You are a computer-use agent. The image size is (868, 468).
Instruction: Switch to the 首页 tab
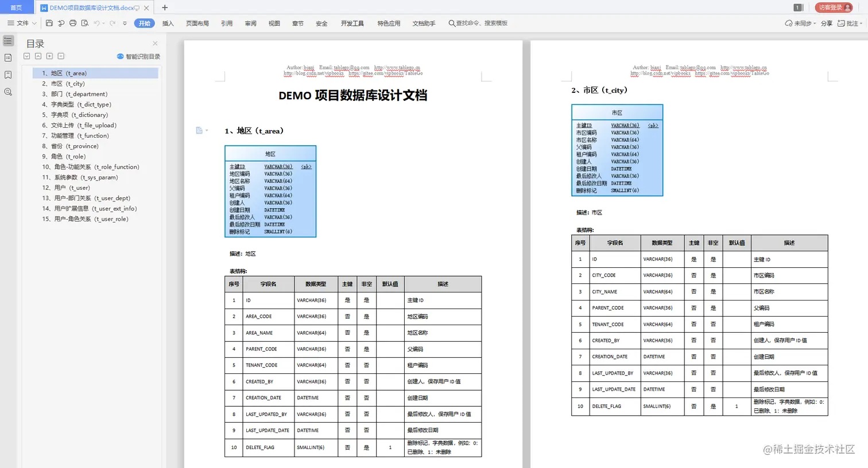coord(16,7)
